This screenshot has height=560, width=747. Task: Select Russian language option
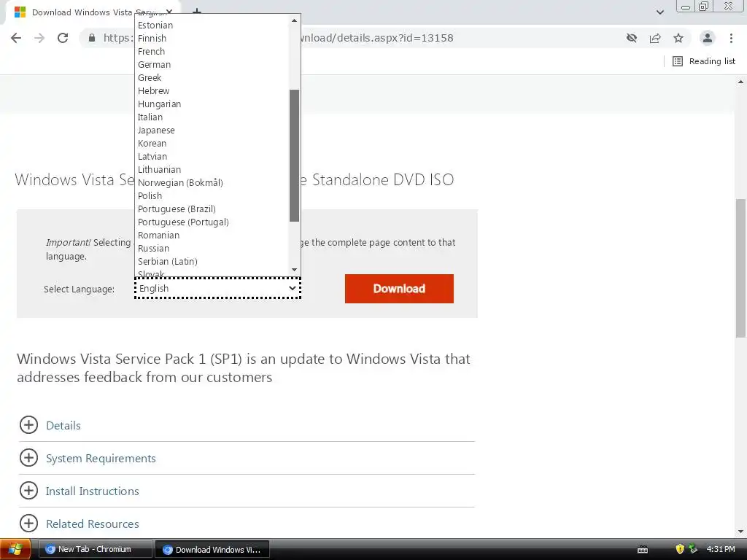tap(212, 248)
